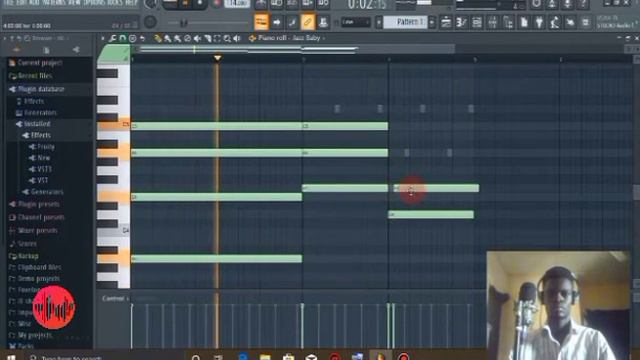This screenshot has width=640, height=360.
Task: Select the speaker Playback tool
Action: [x=237, y=38]
